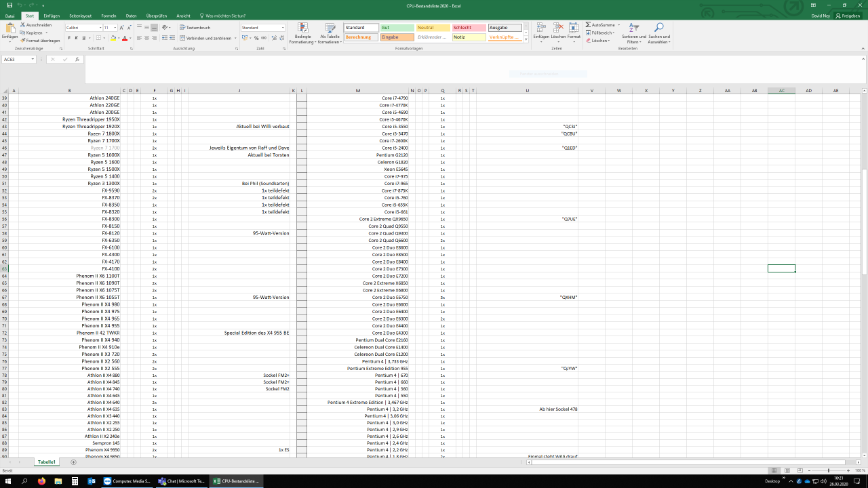The image size is (868, 488).
Task: Share workbook via Freigeben
Action: [848, 16]
